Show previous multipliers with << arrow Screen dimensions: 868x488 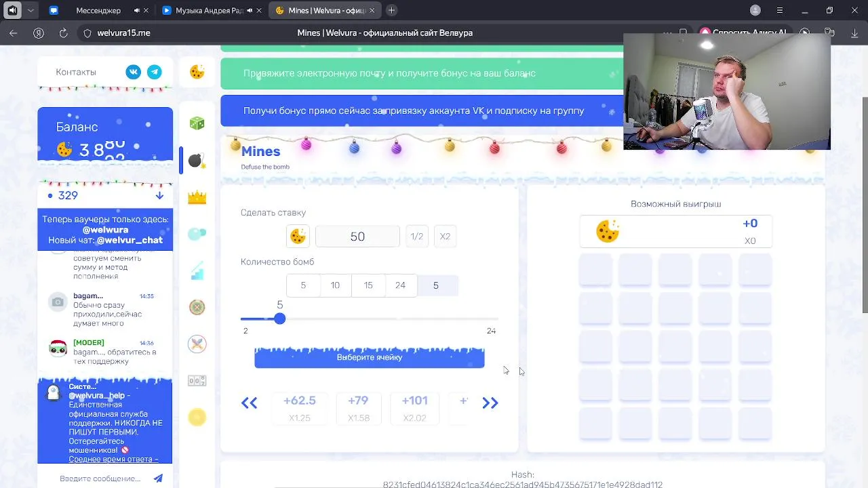point(249,403)
